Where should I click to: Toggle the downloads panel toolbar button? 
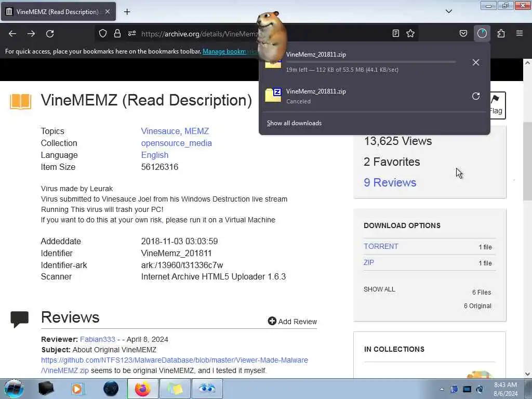482,33
